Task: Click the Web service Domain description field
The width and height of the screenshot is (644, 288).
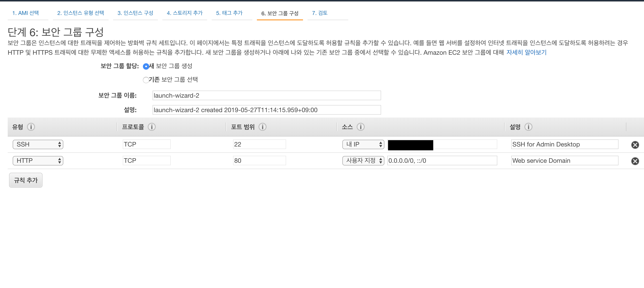Action: pos(564,161)
